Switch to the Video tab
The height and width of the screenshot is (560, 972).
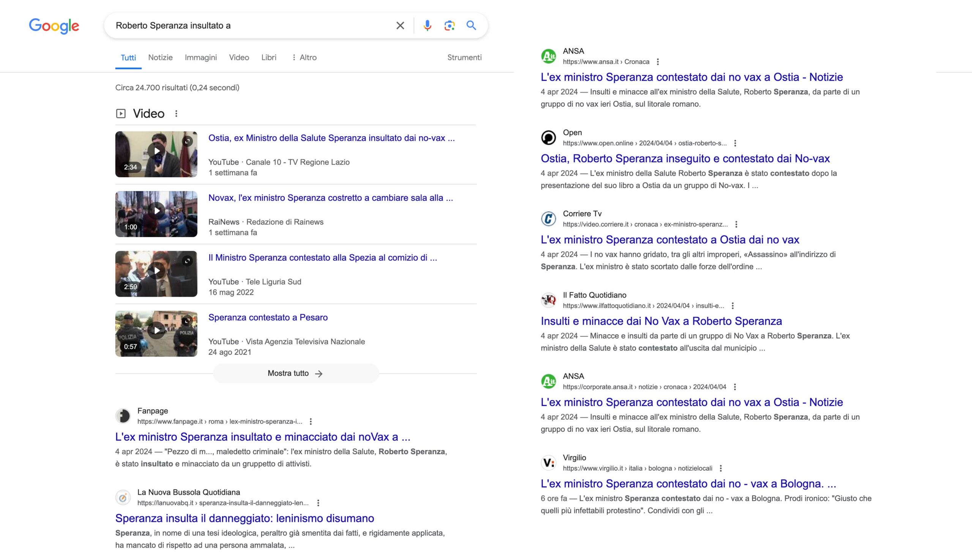(239, 58)
